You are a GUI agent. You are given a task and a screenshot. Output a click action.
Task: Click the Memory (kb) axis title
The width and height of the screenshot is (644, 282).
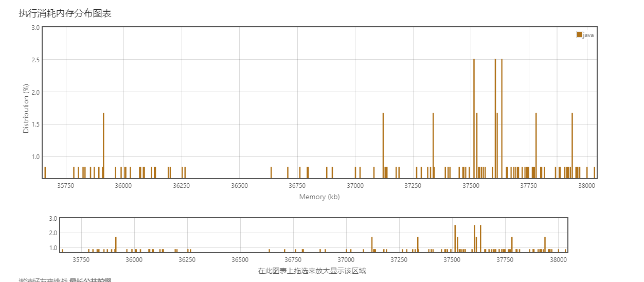tap(319, 197)
